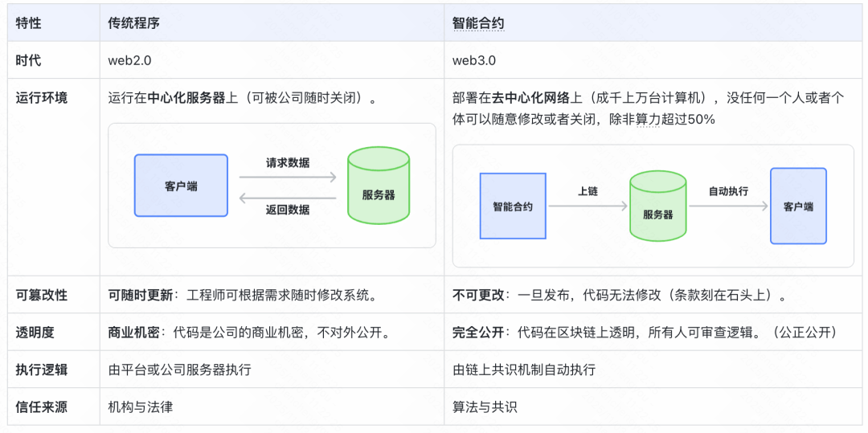Click the 由链上共识机制自动执行 cell

coord(524,370)
